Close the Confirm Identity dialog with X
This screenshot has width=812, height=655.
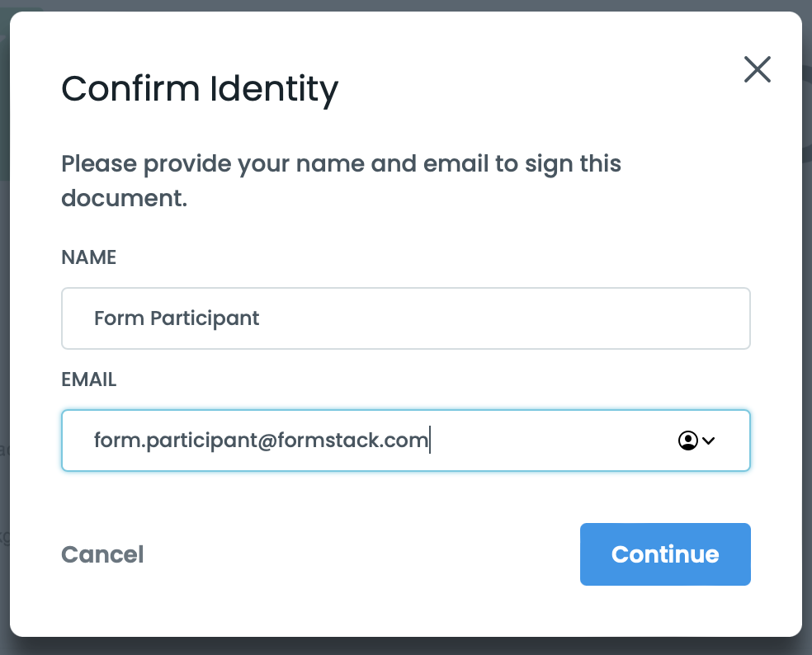point(757,70)
